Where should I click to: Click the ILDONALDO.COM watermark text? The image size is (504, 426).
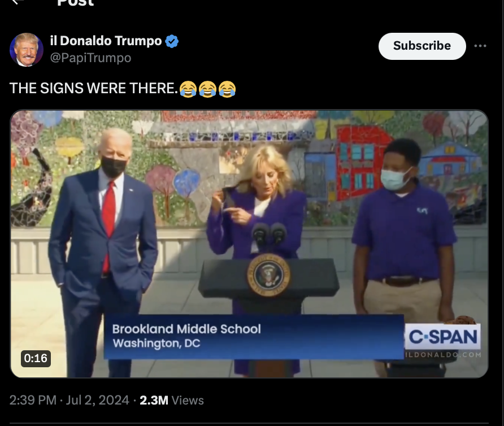tap(444, 355)
